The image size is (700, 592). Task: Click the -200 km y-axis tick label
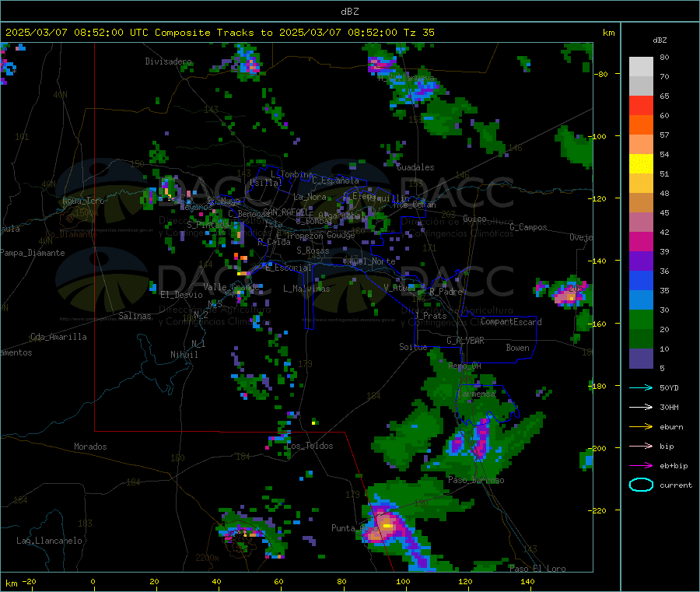(597, 448)
